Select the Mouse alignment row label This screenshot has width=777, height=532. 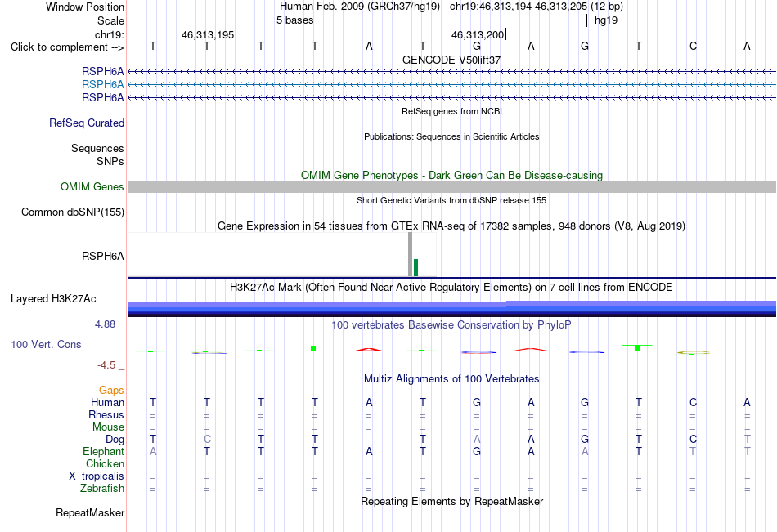pyautogui.click(x=108, y=427)
